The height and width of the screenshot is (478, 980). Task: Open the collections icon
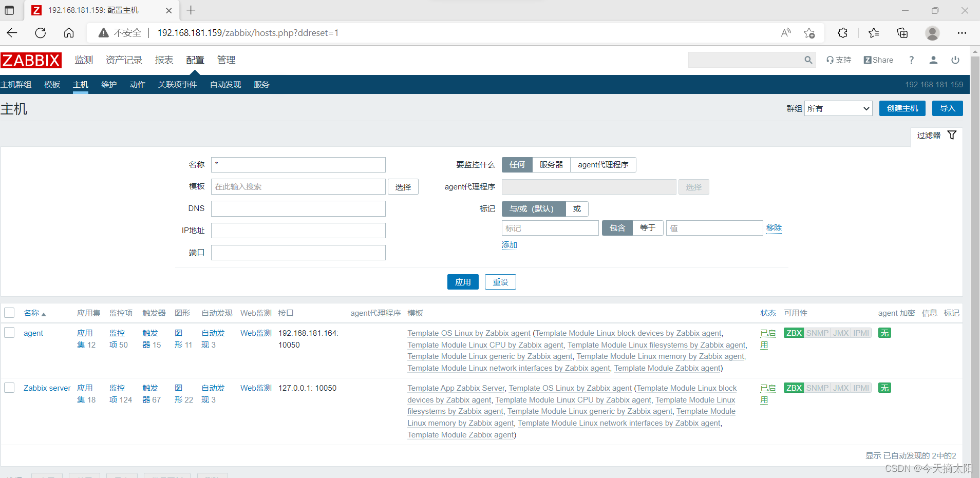coord(902,33)
